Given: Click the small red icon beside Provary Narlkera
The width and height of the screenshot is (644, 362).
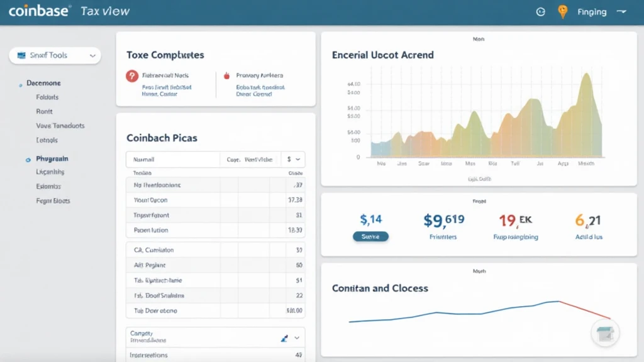Looking at the screenshot, I should pyautogui.click(x=226, y=76).
